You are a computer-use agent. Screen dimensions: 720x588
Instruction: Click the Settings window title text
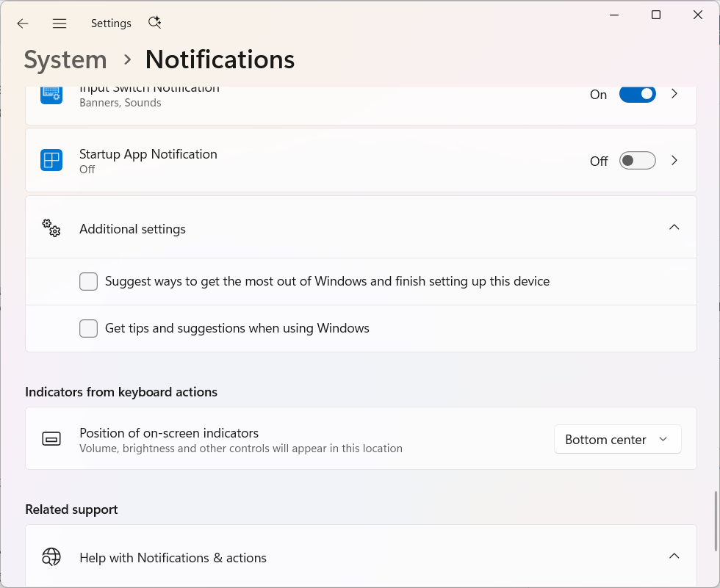pos(111,23)
